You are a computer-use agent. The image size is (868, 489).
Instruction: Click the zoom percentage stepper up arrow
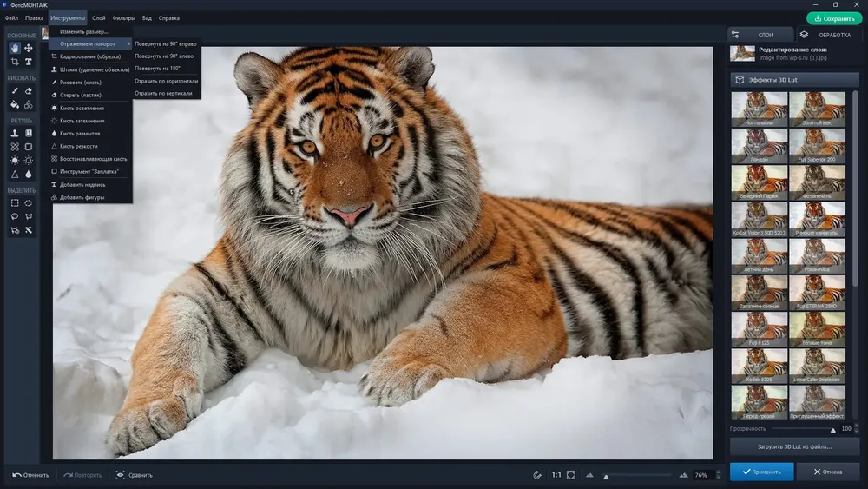tap(719, 472)
